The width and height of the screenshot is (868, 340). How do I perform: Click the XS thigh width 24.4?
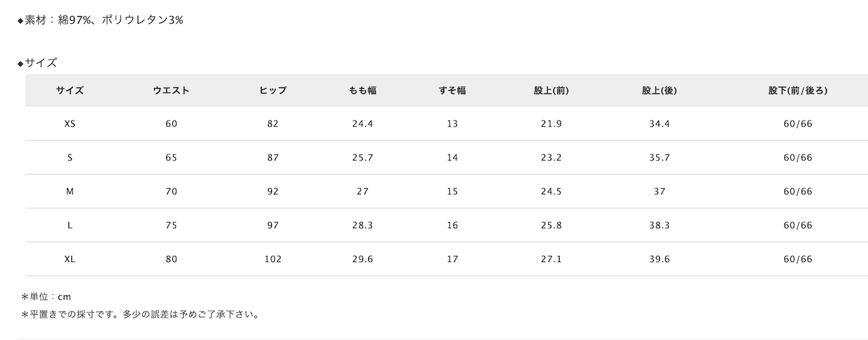(363, 124)
